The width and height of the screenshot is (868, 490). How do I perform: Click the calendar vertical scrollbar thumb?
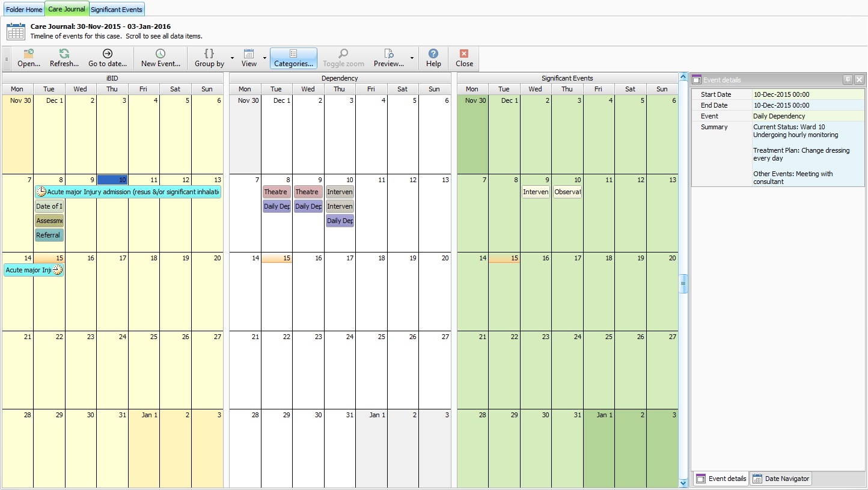point(683,284)
